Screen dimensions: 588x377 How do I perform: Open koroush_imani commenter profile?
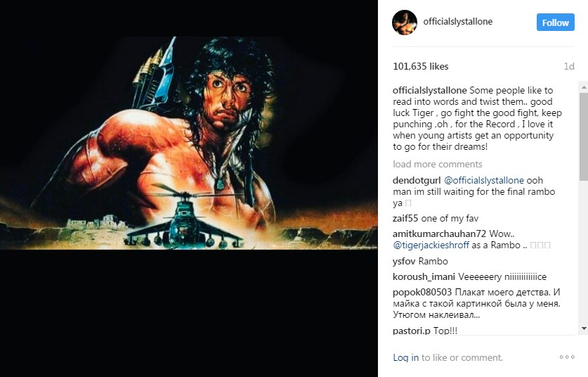coord(424,276)
